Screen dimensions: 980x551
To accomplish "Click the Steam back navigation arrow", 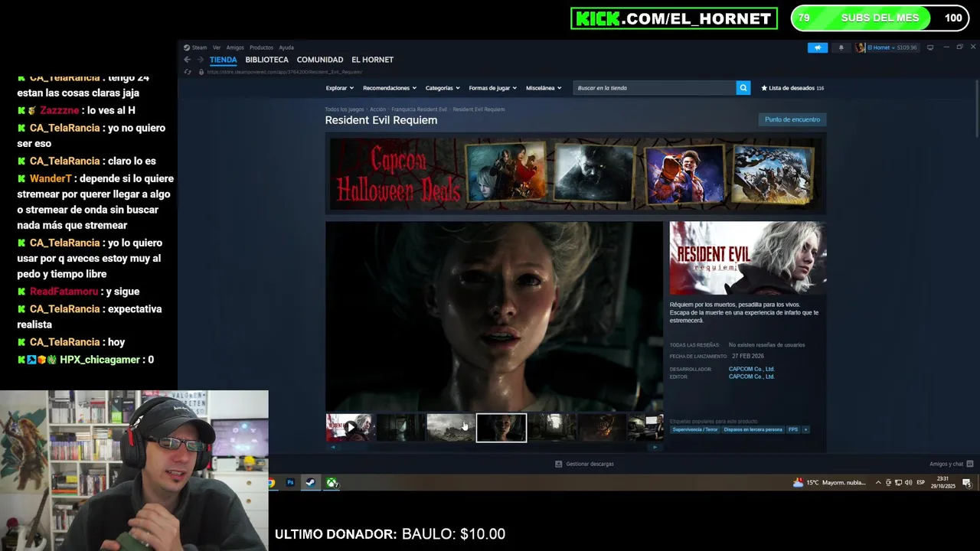I will click(x=187, y=60).
